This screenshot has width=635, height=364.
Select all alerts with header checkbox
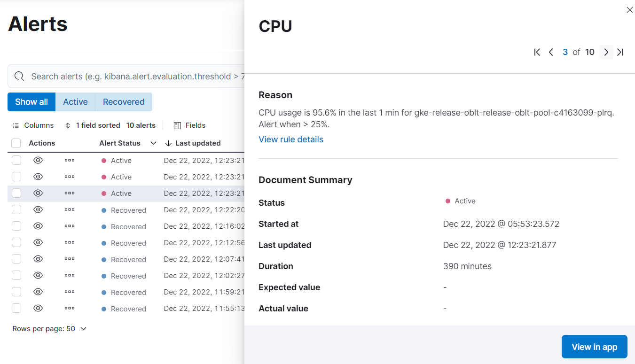click(16, 143)
